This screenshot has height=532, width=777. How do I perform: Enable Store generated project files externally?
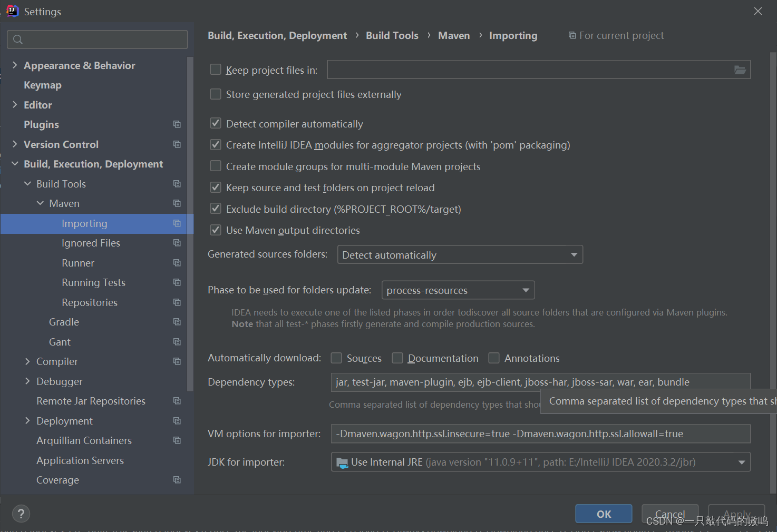pyautogui.click(x=216, y=94)
